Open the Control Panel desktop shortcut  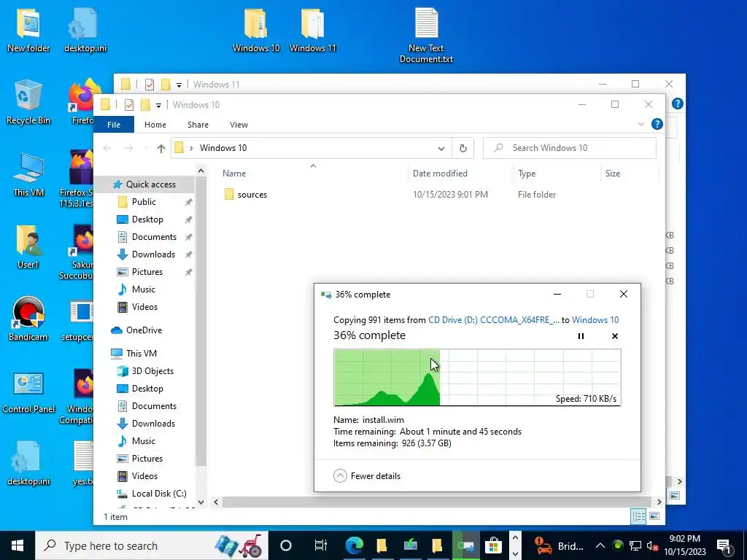point(28,393)
